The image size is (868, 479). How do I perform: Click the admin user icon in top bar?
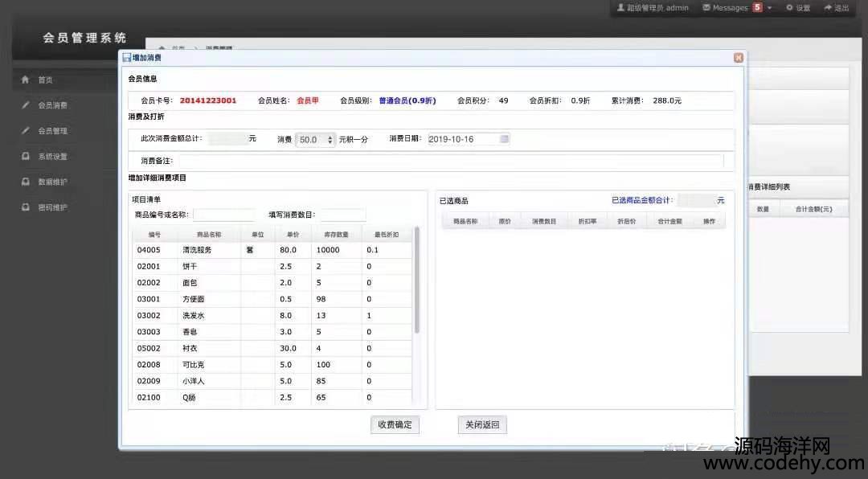tap(620, 8)
